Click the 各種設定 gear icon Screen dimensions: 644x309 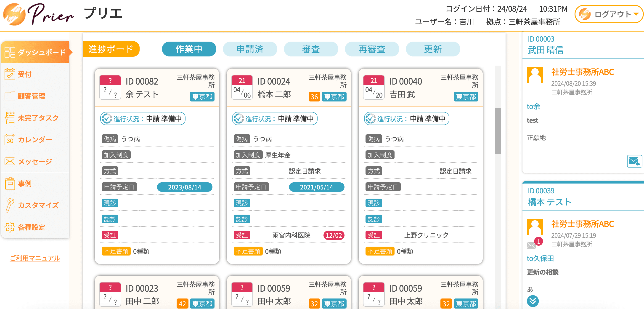tap(10, 227)
